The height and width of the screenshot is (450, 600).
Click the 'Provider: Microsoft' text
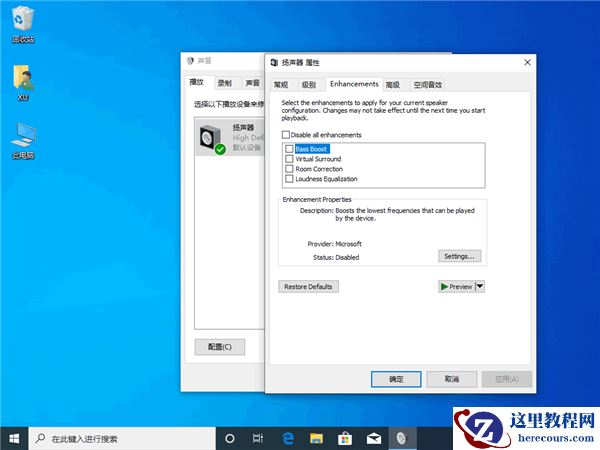334,244
